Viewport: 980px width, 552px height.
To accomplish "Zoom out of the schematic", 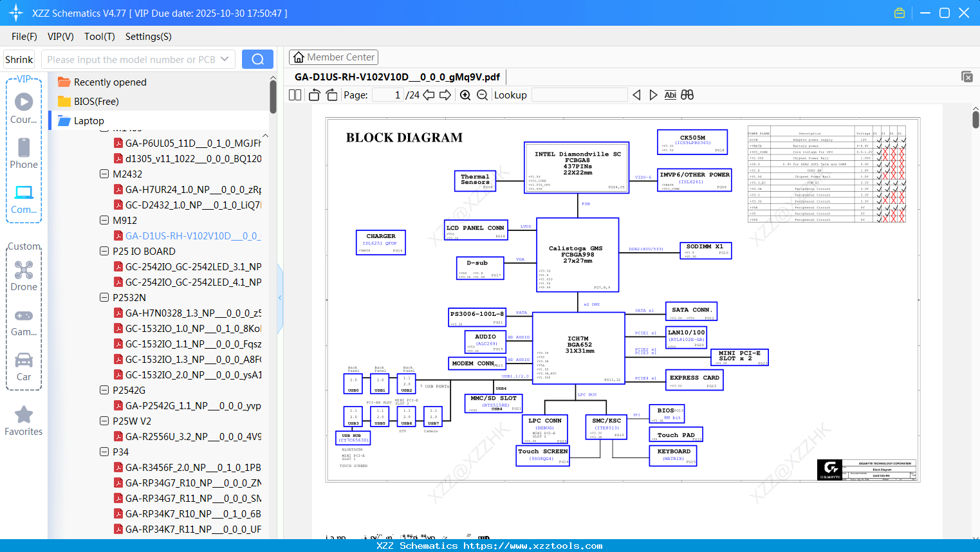I will (482, 95).
